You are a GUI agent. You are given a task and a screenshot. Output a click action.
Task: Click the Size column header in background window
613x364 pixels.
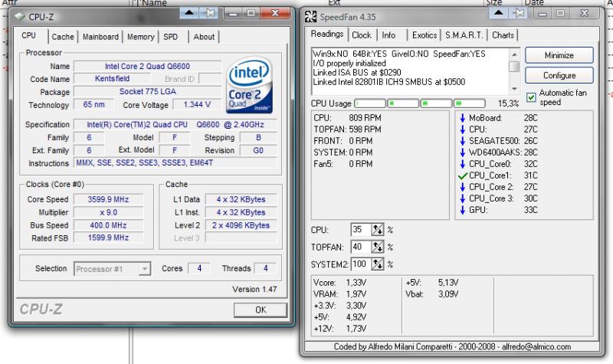493,3
